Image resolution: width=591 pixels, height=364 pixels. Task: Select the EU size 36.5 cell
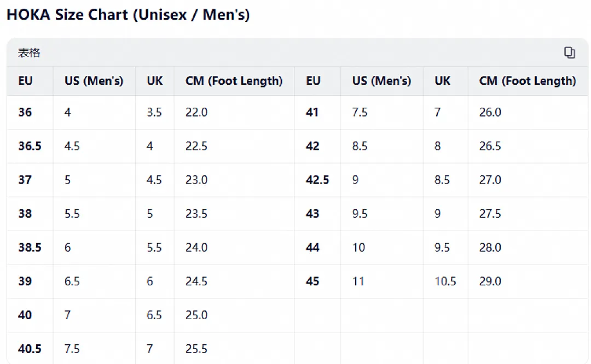[30, 146]
